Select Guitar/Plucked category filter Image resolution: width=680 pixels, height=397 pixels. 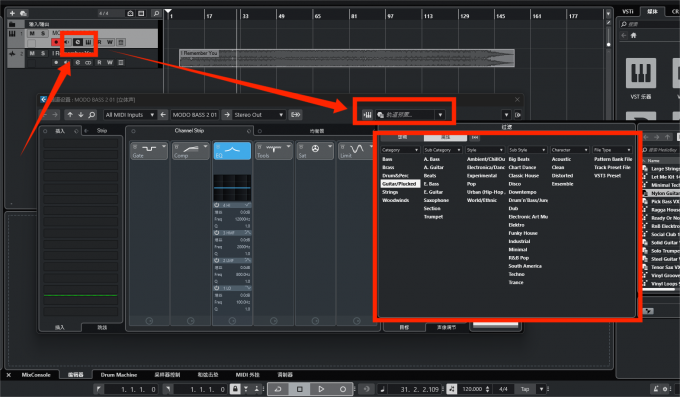coord(399,184)
